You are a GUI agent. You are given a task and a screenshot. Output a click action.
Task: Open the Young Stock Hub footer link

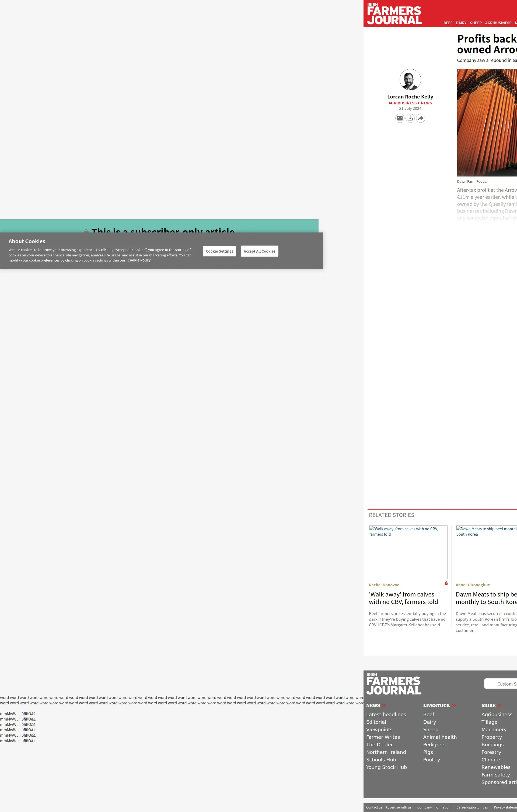click(x=386, y=767)
